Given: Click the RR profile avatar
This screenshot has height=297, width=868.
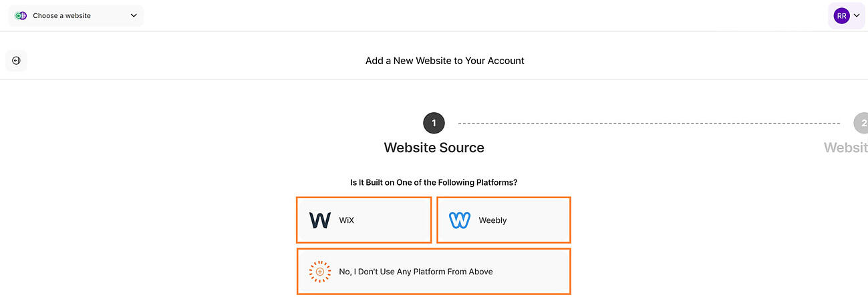Looking at the screenshot, I should click(841, 15).
